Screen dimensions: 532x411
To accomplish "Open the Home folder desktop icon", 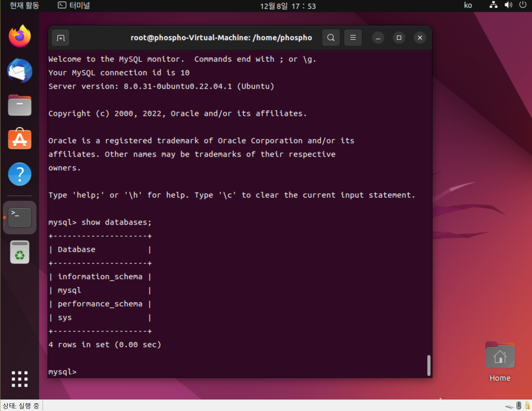I will tap(500, 361).
